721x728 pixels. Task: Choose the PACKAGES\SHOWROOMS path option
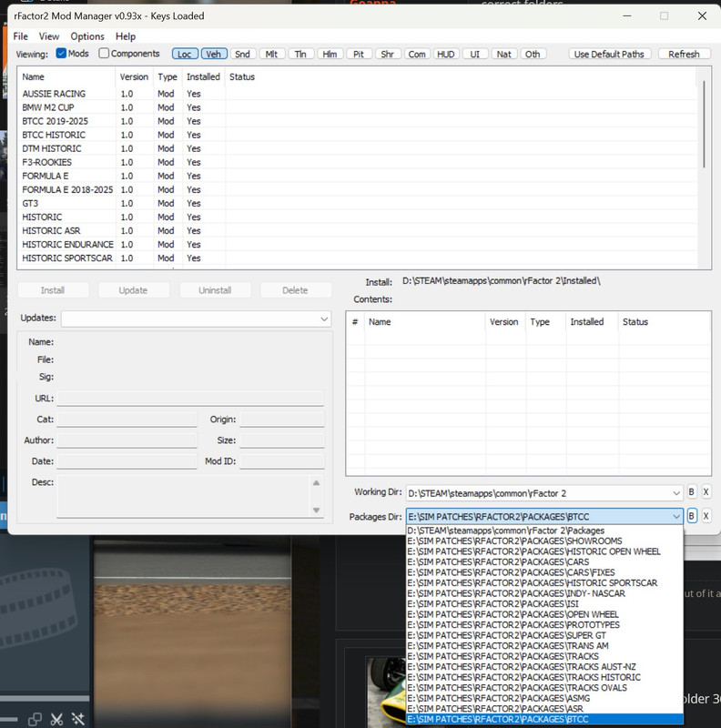[544, 541]
